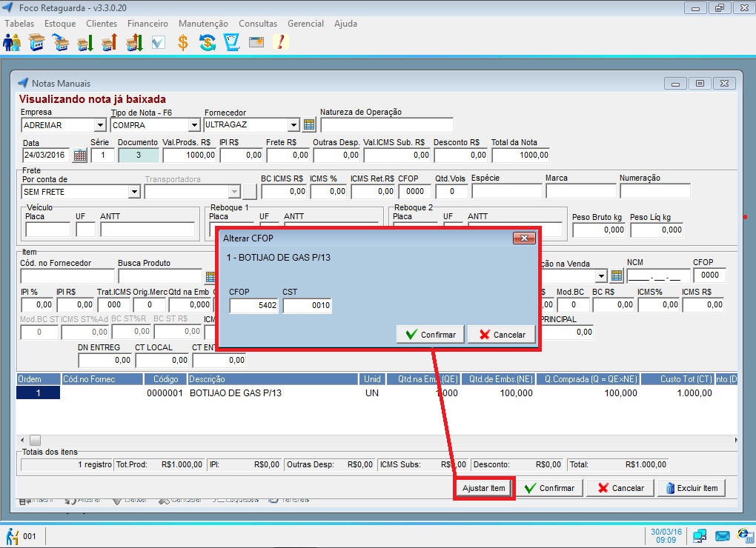Open the Clientes menu
The height and width of the screenshot is (548, 756).
(x=102, y=24)
